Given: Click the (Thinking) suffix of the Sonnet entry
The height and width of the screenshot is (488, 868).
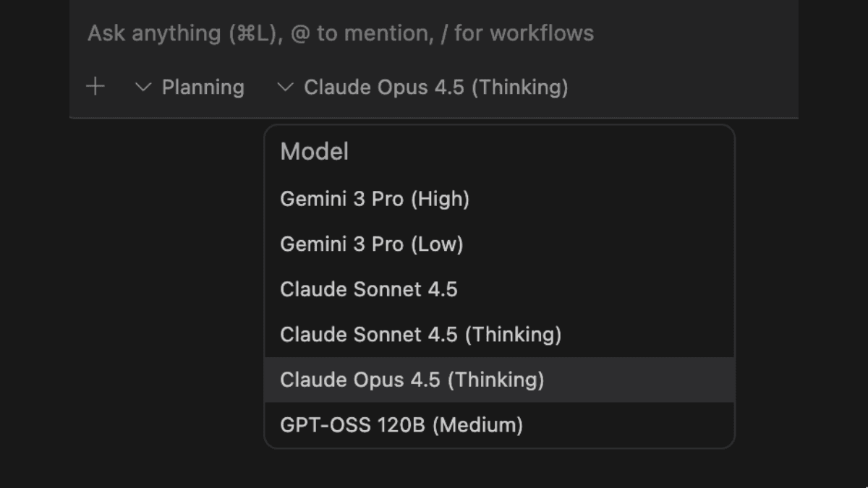Looking at the screenshot, I should click(x=513, y=335).
